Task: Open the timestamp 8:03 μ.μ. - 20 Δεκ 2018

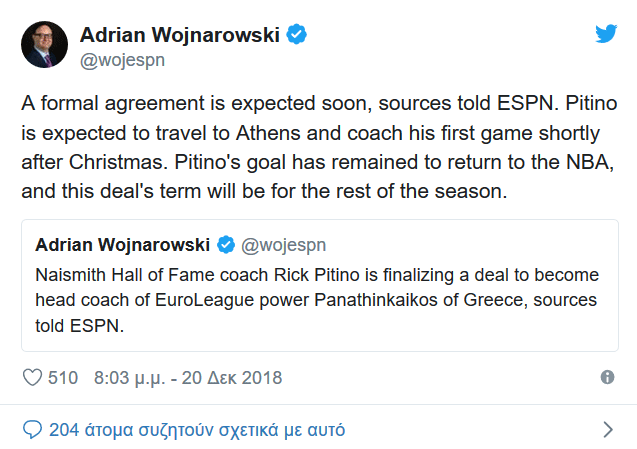Action: [x=187, y=378]
